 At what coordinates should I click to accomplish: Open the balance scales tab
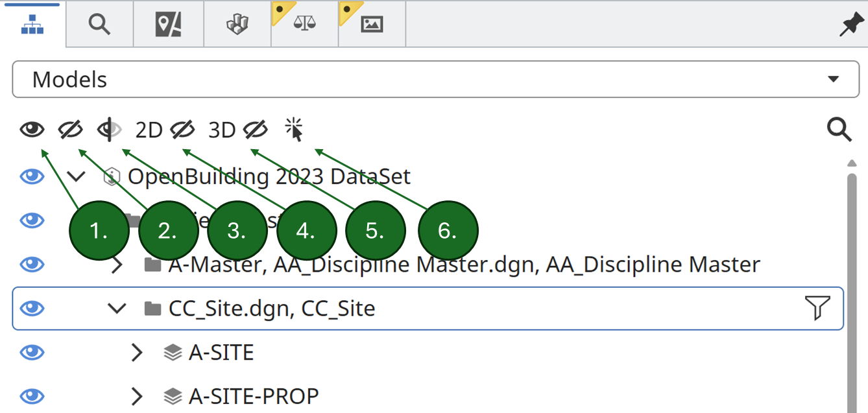pos(304,25)
